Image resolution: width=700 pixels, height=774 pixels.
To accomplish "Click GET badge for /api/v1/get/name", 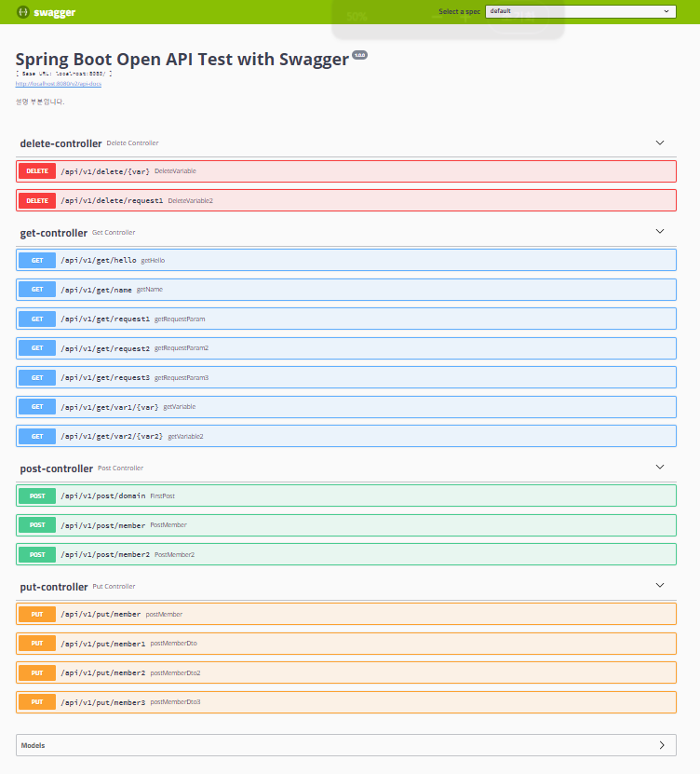I will (x=37, y=290).
